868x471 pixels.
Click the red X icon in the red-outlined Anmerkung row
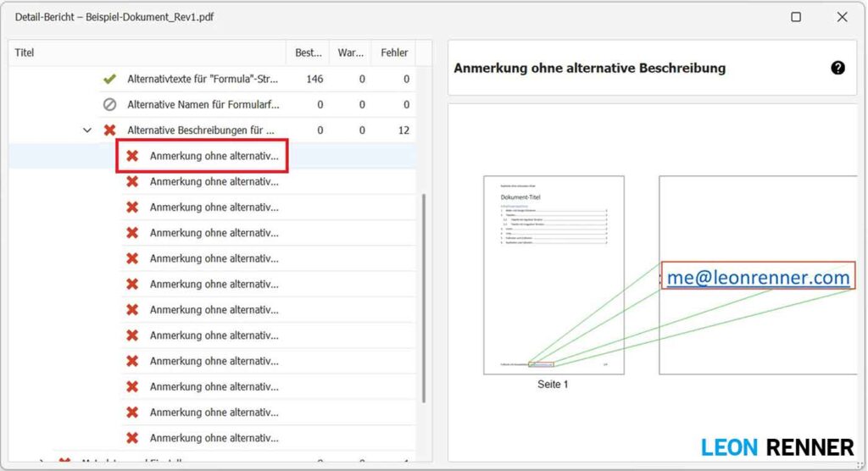tap(132, 156)
